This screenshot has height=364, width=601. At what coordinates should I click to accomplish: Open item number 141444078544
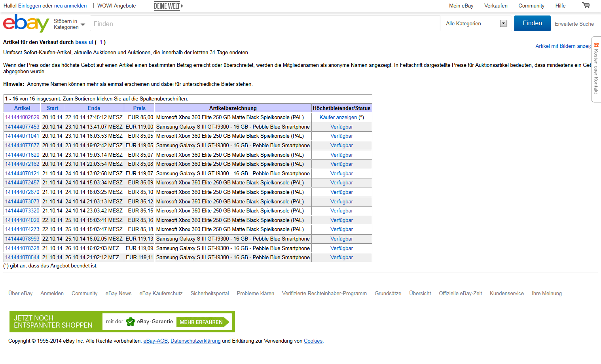pos(22,257)
